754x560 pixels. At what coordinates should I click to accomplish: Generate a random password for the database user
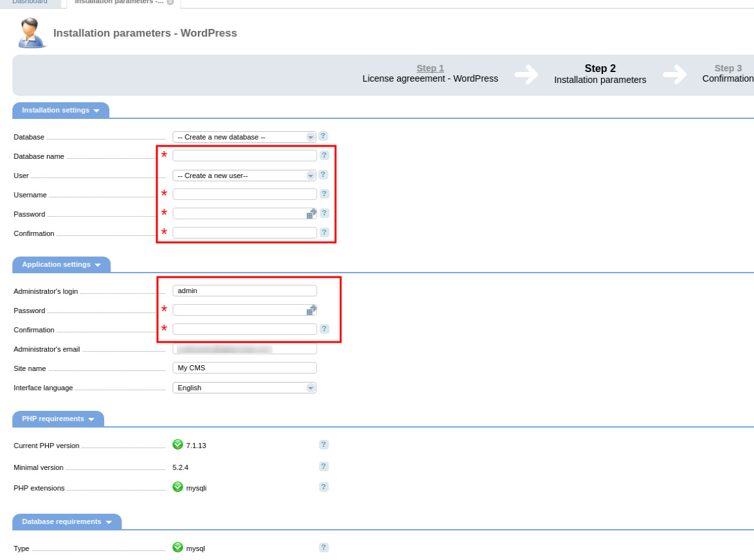tap(310, 213)
